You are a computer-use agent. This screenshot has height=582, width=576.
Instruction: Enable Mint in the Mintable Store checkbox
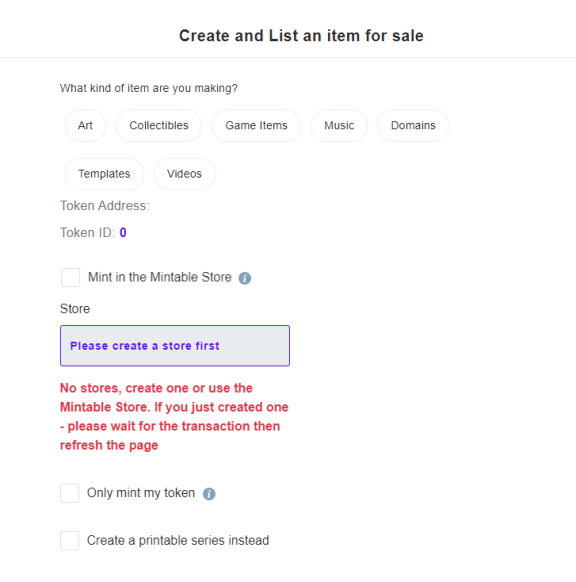(71, 278)
